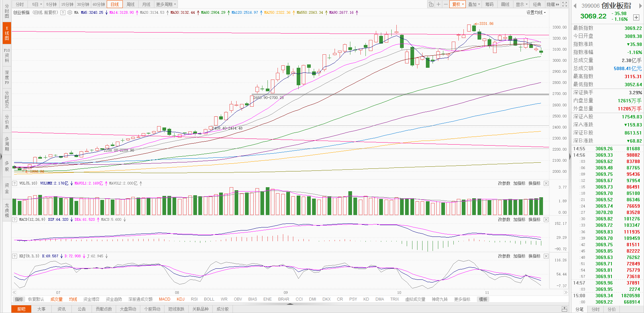Image resolution: width=644 pixels, height=313 pixels.
Task: Open the 复权 dropdown
Action: (x=458, y=4)
